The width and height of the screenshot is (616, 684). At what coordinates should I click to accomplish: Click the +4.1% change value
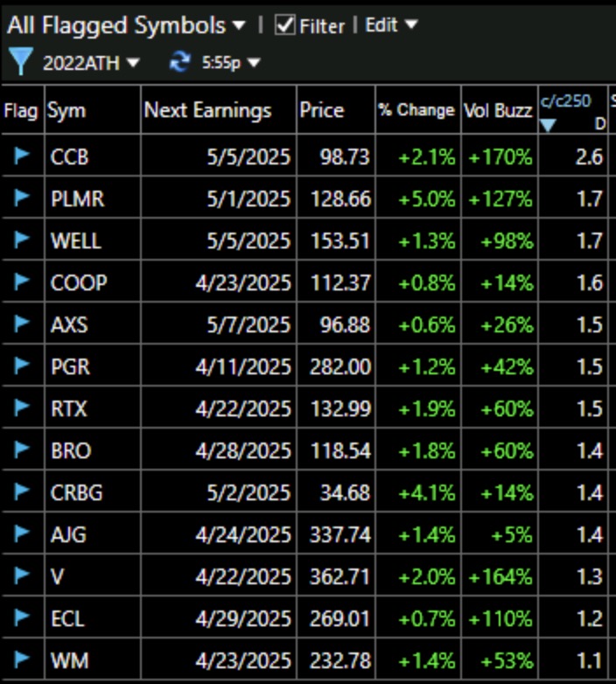(427, 492)
